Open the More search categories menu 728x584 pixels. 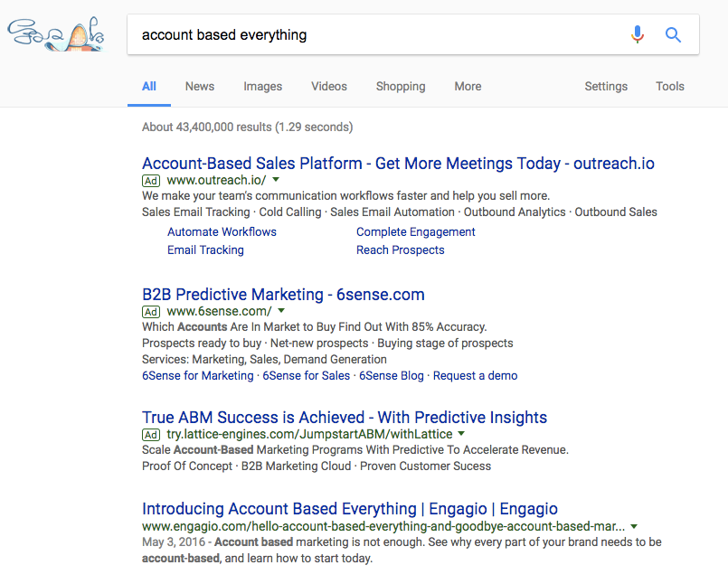[468, 87]
